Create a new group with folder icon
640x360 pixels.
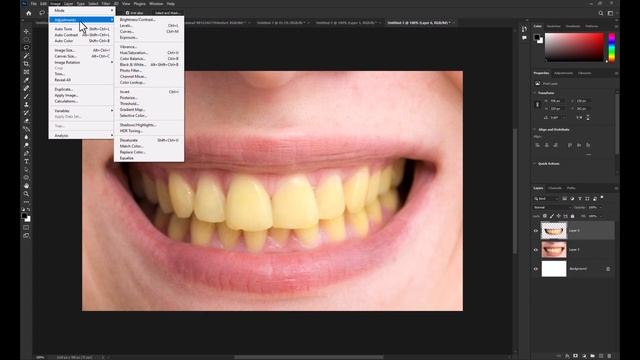(x=592, y=356)
